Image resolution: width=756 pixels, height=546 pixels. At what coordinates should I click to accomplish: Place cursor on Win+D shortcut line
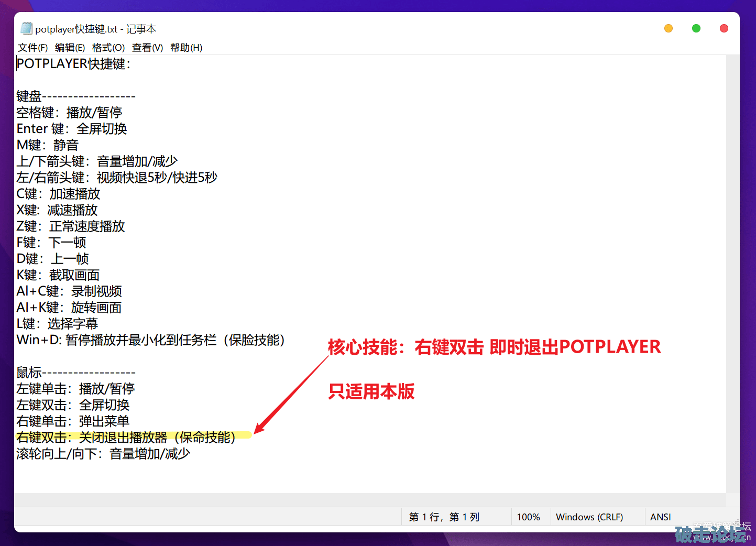(x=150, y=340)
